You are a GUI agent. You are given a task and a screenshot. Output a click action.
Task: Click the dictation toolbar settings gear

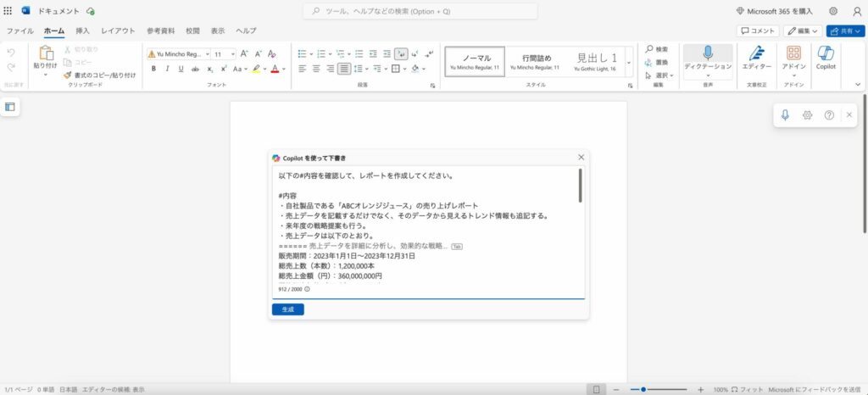tap(807, 115)
